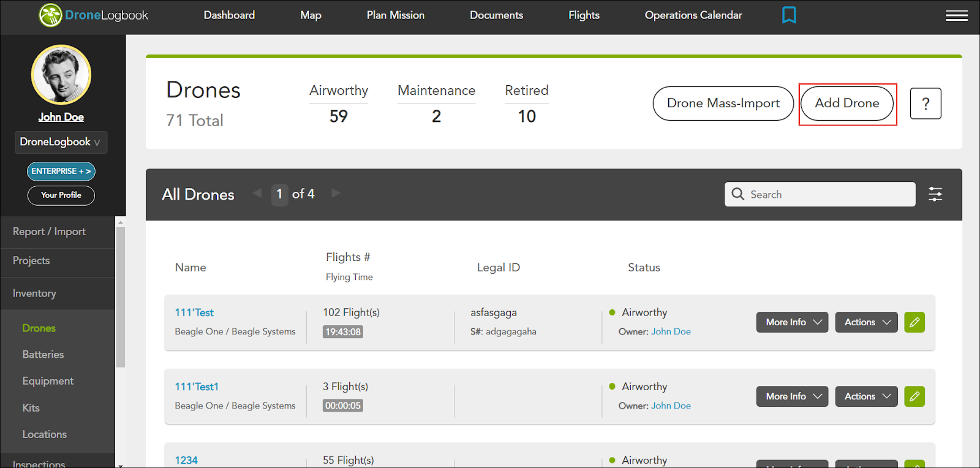
Task: Click the DroneLogbook logo
Action: pos(94,15)
